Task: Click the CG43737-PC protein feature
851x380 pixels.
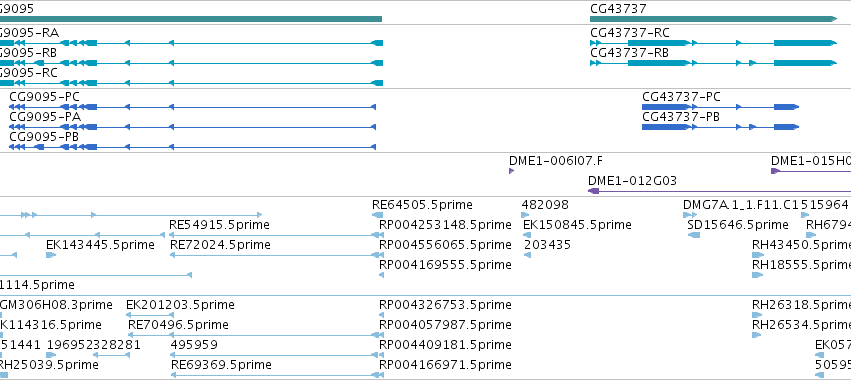Action: 720,107
